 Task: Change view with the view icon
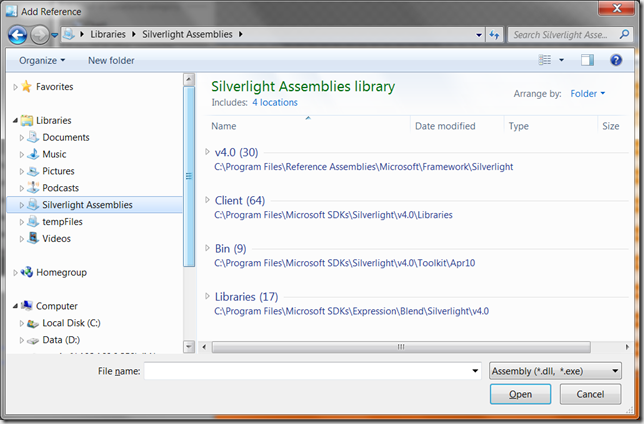545,60
